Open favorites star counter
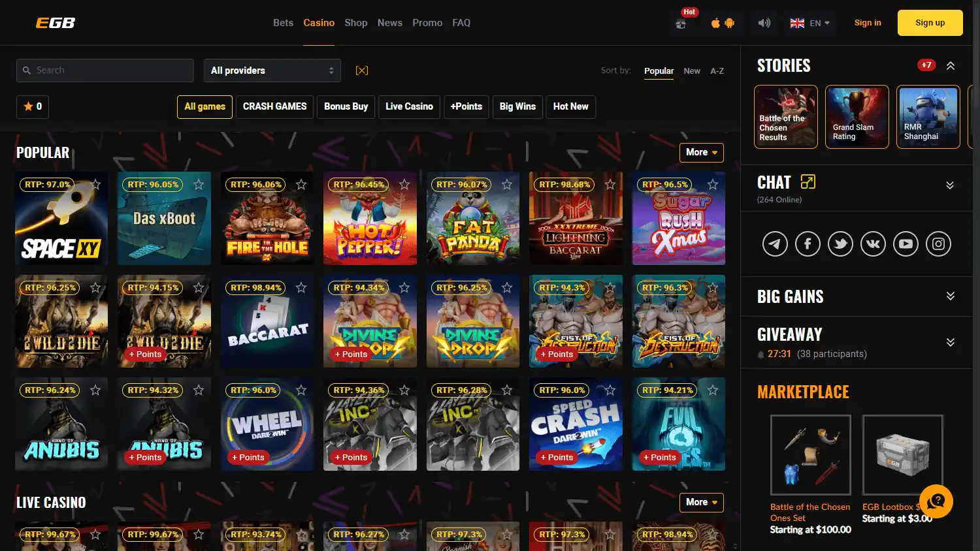This screenshot has height=551, width=980. 33,106
